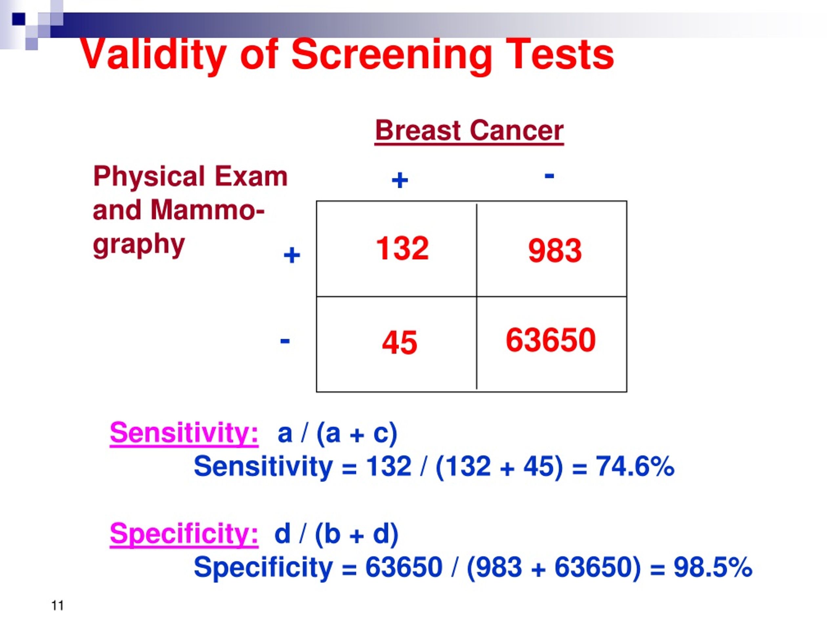Image resolution: width=840 pixels, height=630 pixels.
Task: Select the Breast Cancer underlined heading
Action: [x=469, y=131]
